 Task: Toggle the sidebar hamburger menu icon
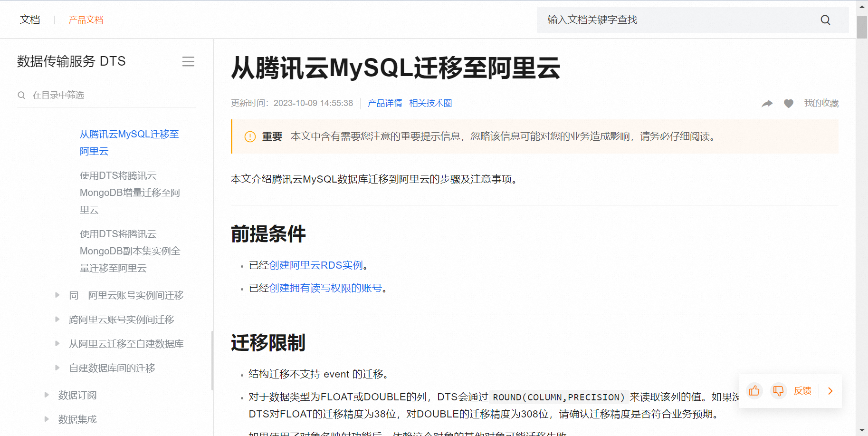pos(188,61)
